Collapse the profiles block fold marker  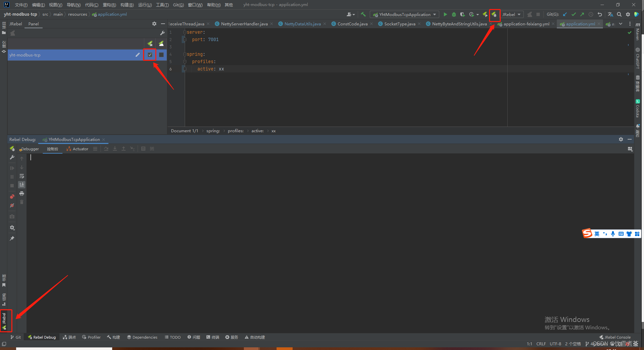(185, 62)
